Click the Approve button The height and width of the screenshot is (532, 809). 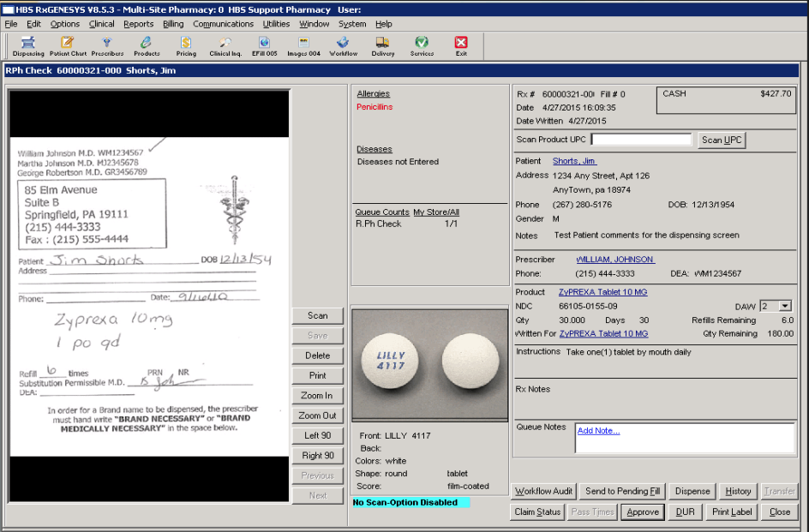[x=643, y=512]
